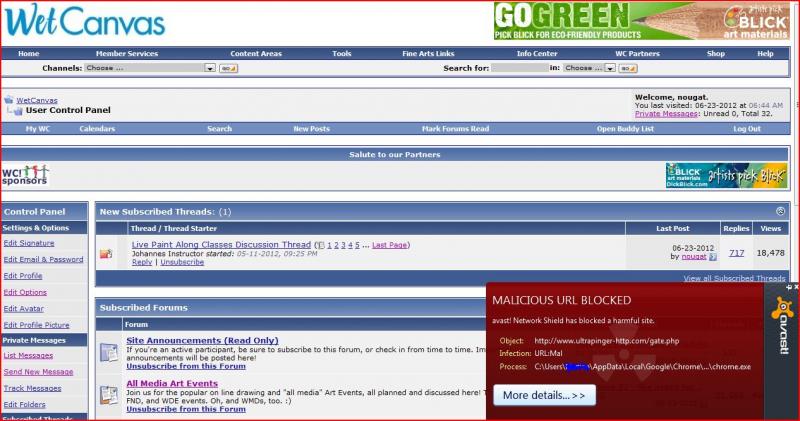Click Reply under the subscribed thread
This screenshot has width=800, height=421.
(142, 262)
